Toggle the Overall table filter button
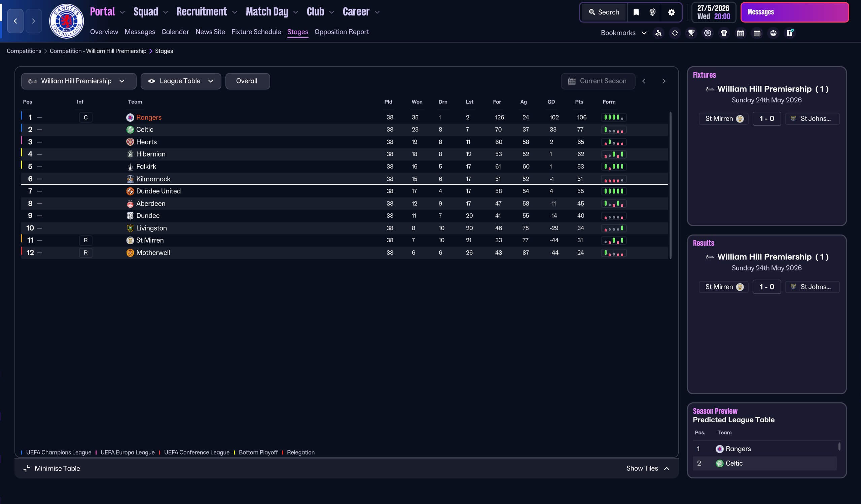The image size is (861, 504). [247, 81]
